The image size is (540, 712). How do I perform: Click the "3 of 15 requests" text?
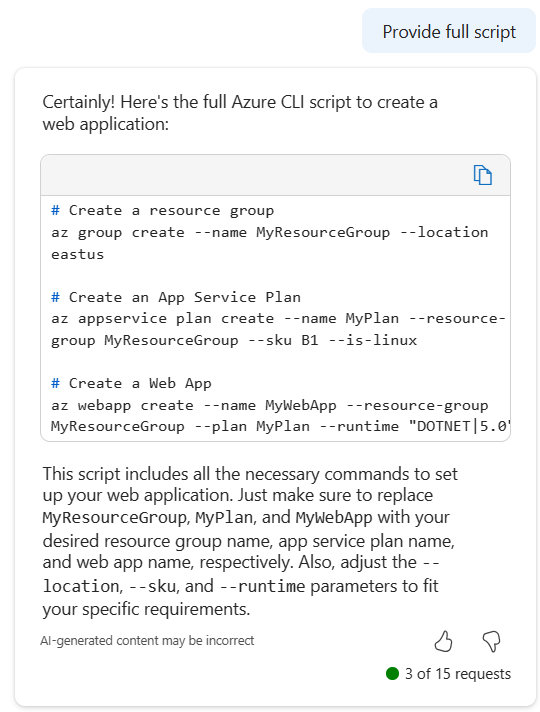pyautogui.click(x=458, y=673)
